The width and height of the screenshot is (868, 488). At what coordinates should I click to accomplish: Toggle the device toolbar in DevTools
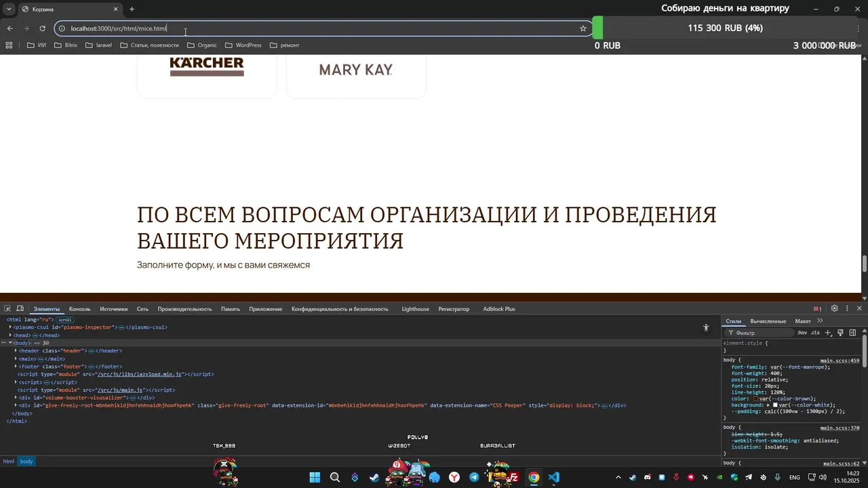20,308
